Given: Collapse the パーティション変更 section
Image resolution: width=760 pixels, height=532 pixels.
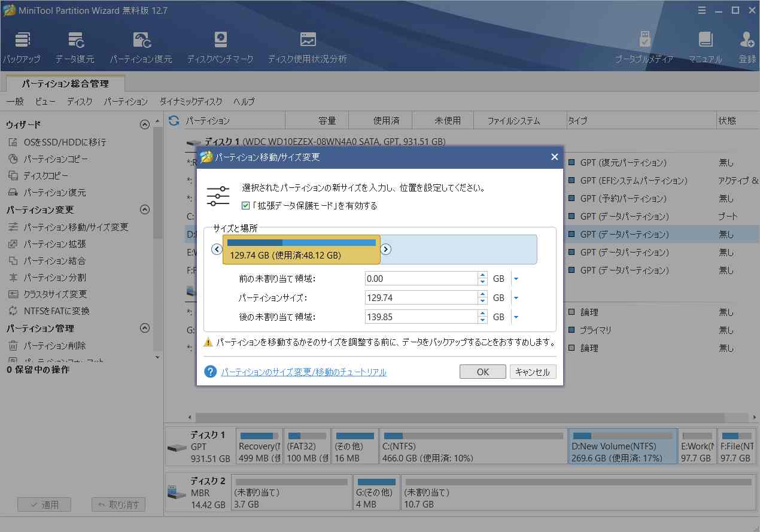Looking at the screenshot, I should (144, 209).
